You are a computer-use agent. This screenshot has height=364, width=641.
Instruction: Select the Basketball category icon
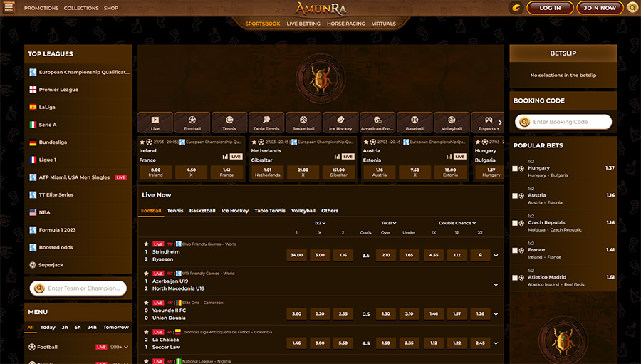click(303, 122)
